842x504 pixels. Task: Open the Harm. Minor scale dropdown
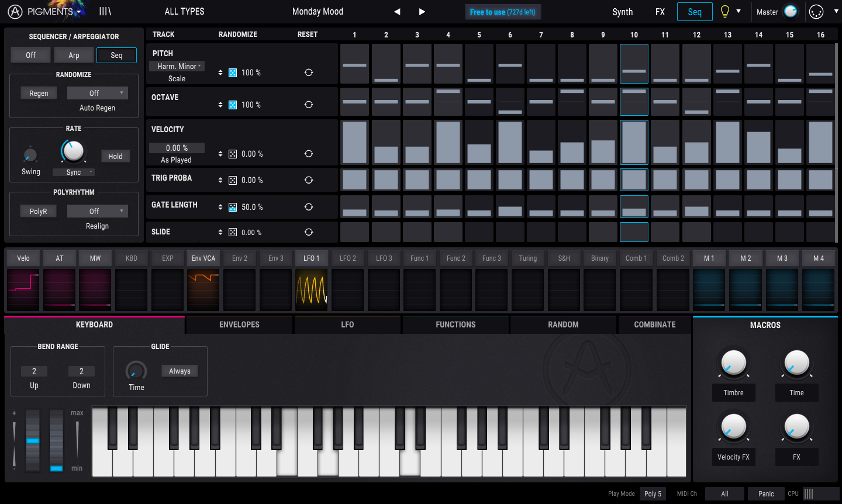pos(177,66)
